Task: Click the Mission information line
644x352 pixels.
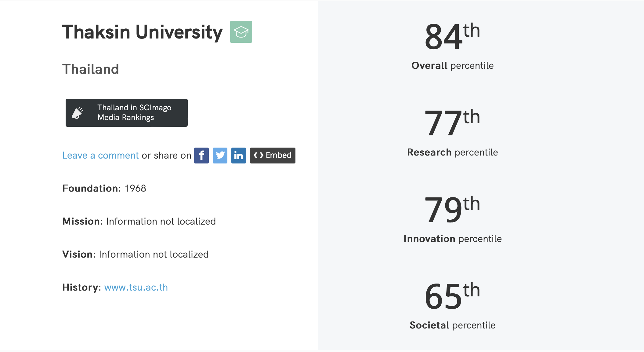Action: tap(139, 221)
